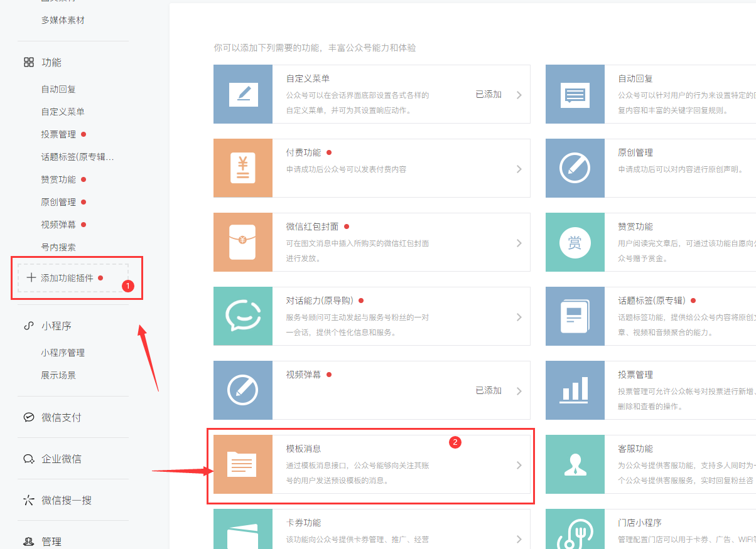Click the 小程序 link icon in sidebar

pos(29,326)
